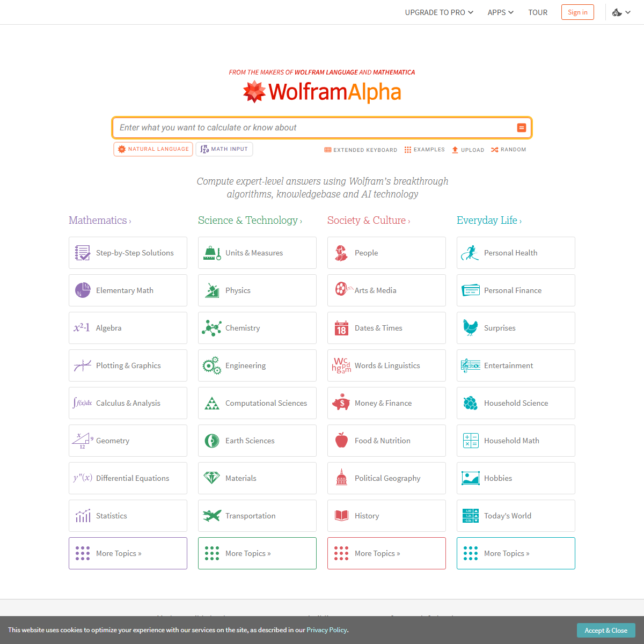Open the Science & Technology category heading

250,221
